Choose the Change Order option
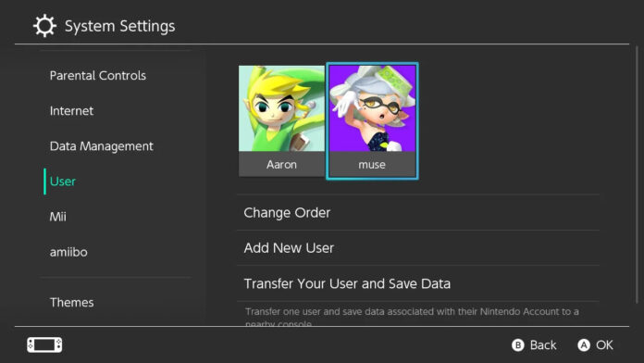The height and width of the screenshot is (363, 644). (x=418, y=213)
